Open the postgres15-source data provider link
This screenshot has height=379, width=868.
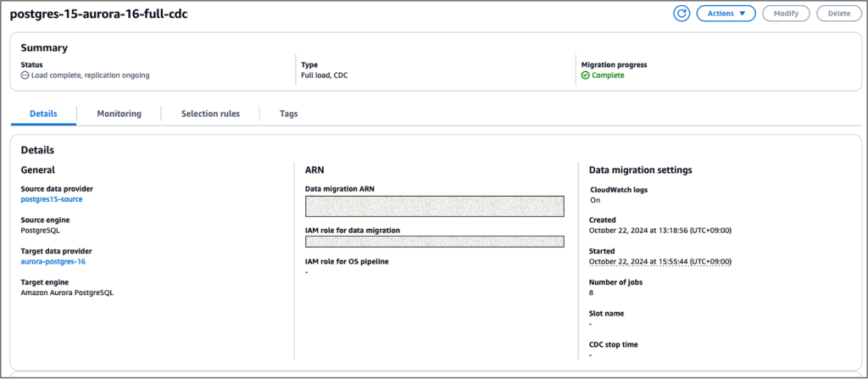(x=52, y=199)
